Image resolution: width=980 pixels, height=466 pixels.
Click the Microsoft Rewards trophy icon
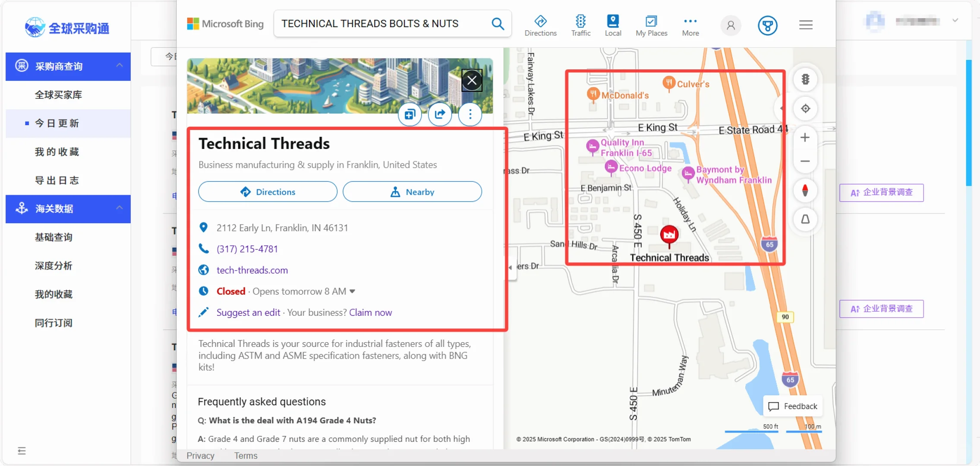[x=767, y=25]
